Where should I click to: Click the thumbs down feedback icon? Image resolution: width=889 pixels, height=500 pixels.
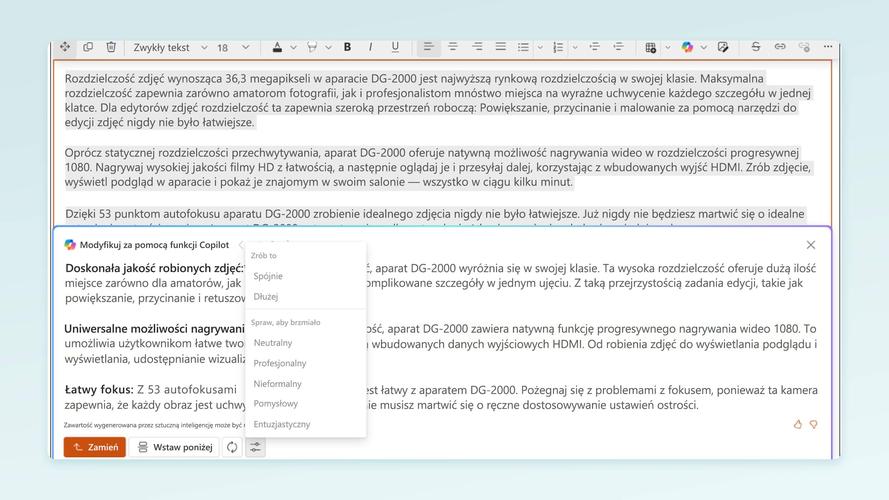pyautogui.click(x=813, y=424)
